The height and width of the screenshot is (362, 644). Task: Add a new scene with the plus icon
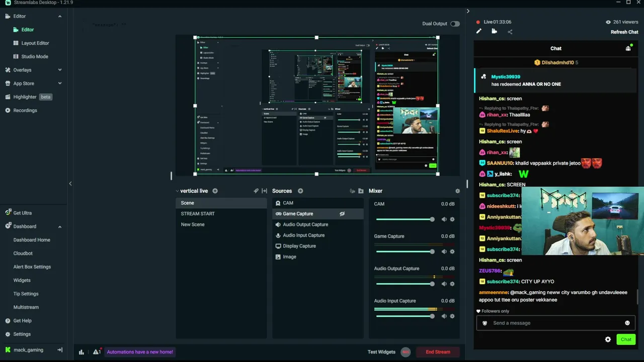(x=215, y=191)
